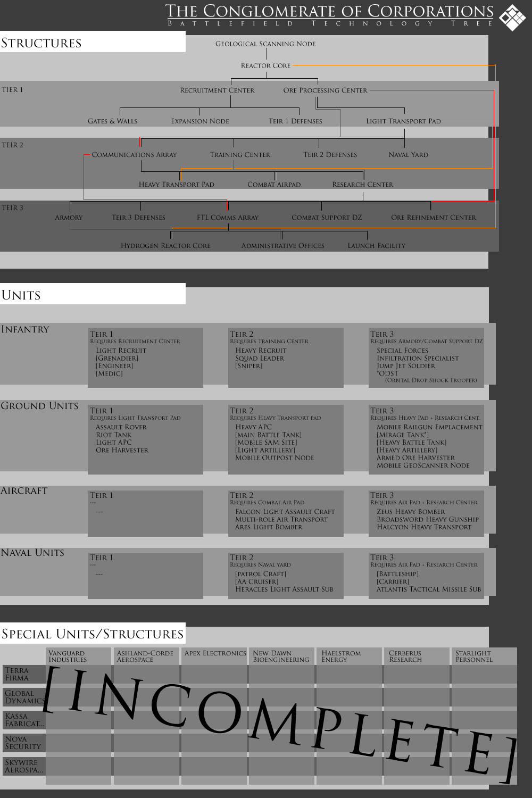Select the Expansion Node structure
532x798 pixels.
pos(200,121)
